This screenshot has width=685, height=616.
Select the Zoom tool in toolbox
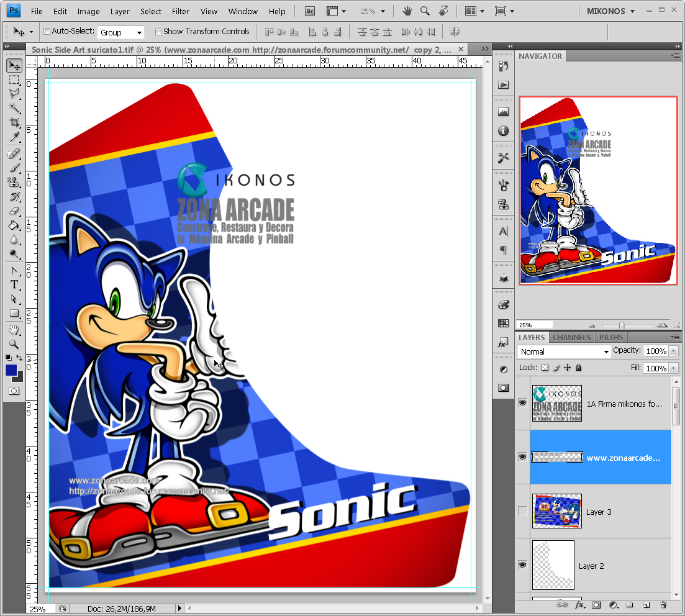(x=14, y=344)
